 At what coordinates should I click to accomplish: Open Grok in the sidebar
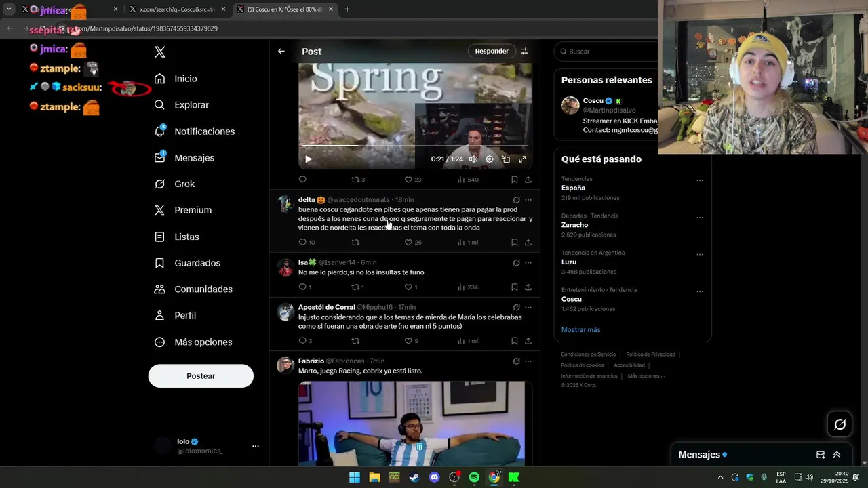(x=174, y=184)
